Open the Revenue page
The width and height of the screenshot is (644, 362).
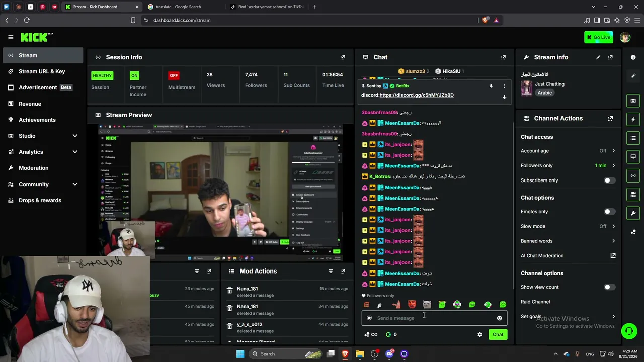(x=43, y=104)
